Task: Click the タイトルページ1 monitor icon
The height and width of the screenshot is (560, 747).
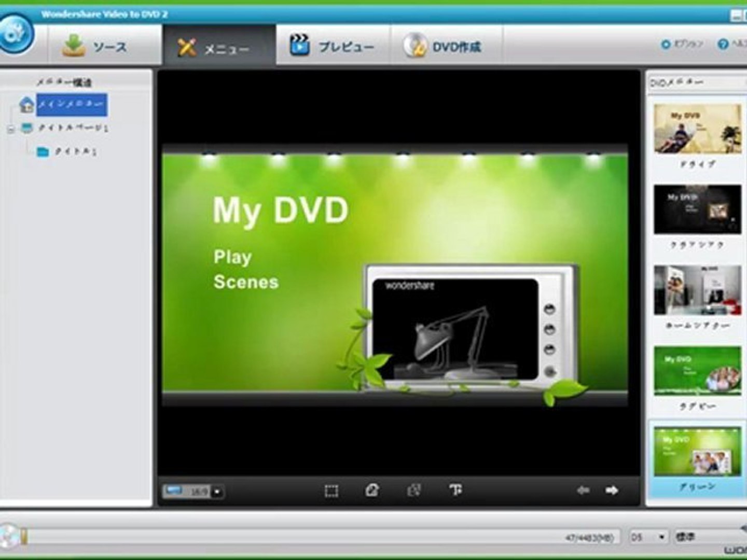Action: click(x=27, y=128)
